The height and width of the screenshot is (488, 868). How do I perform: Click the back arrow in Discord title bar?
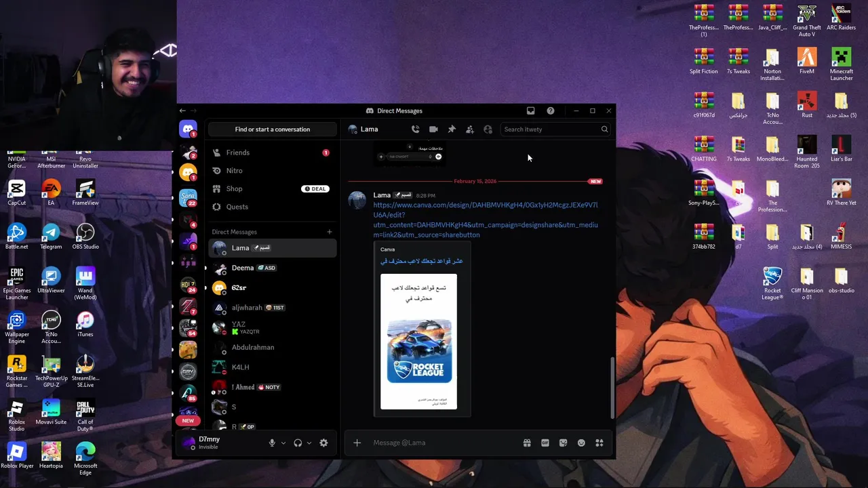tap(182, 110)
